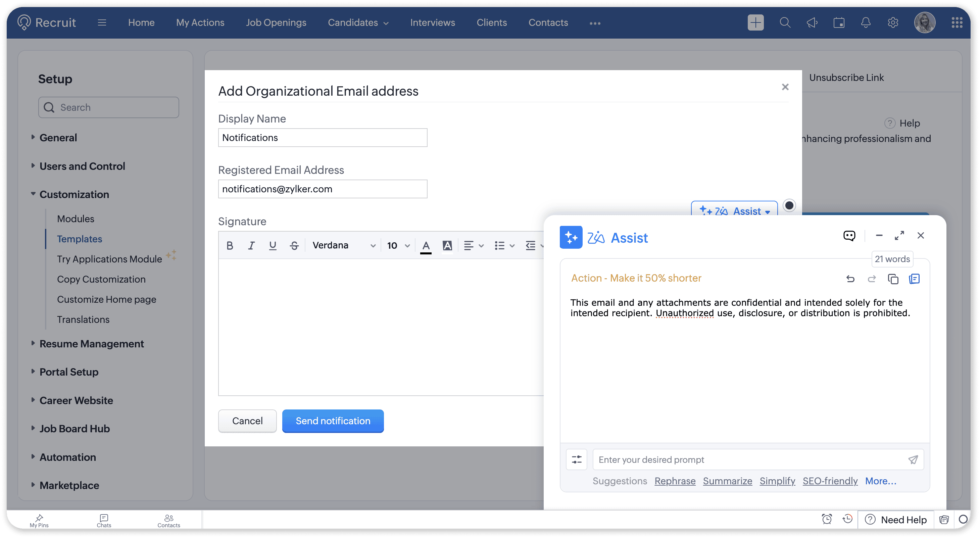Apply strikethrough formatting in signature toolbar

[x=294, y=245]
